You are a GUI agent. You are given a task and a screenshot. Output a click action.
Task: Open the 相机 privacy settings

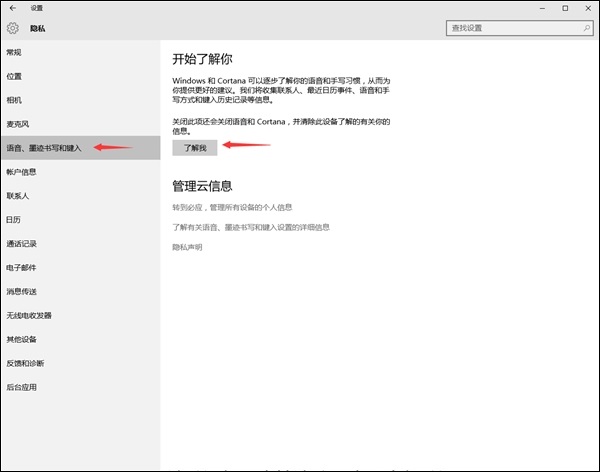(x=14, y=100)
